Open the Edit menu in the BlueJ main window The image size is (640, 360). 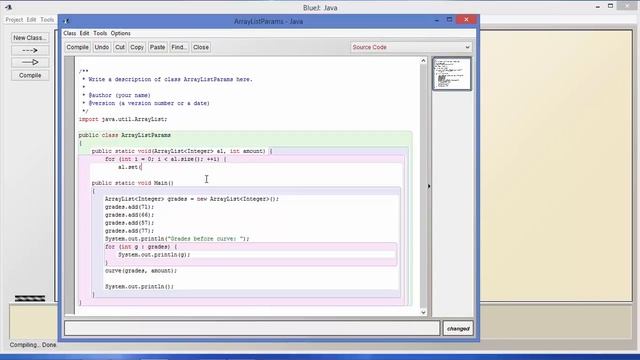[x=31, y=20]
